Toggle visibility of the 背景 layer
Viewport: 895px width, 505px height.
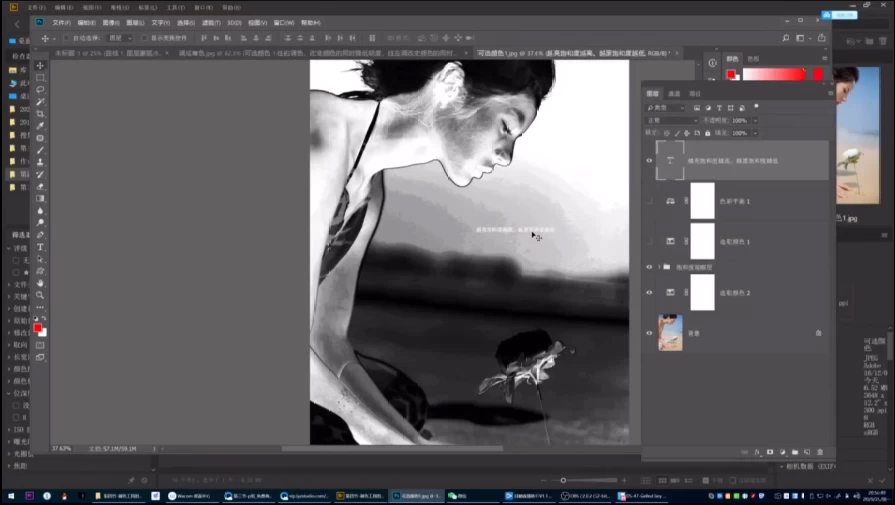click(649, 332)
